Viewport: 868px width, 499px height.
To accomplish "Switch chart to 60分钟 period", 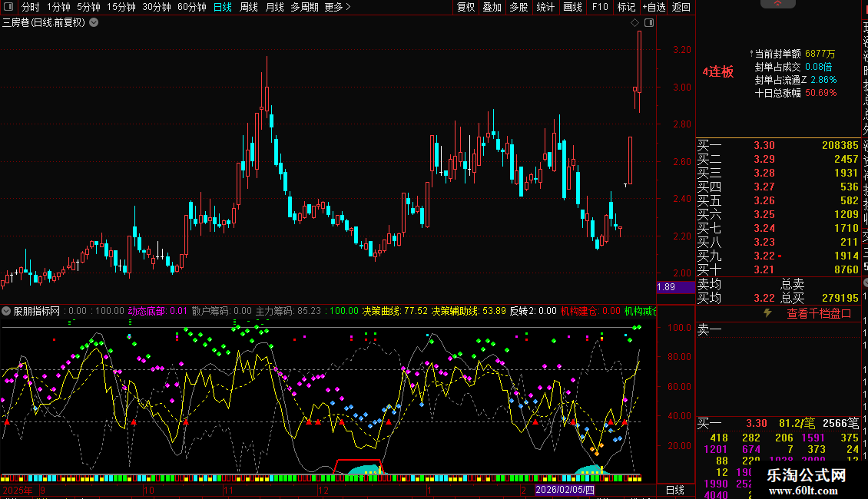I will pyautogui.click(x=191, y=7).
